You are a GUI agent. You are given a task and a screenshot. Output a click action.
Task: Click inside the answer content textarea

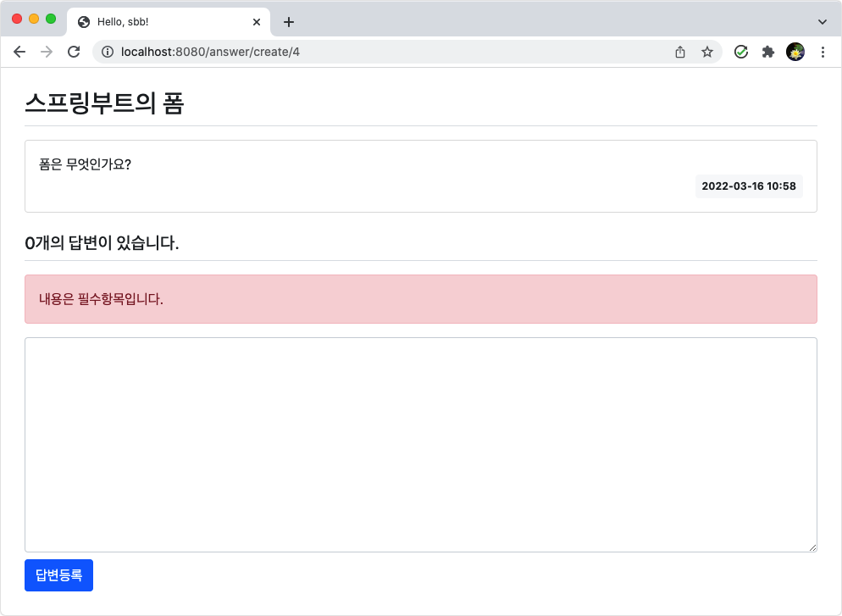point(421,445)
